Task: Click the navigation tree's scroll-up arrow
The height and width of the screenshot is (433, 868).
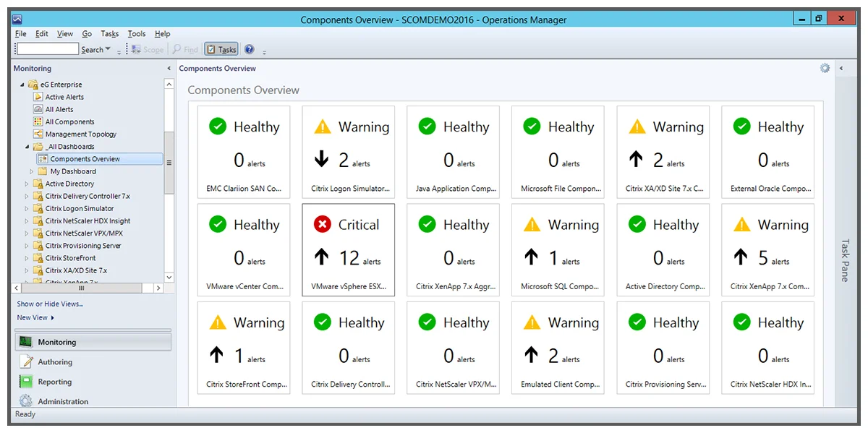Action: click(x=169, y=85)
